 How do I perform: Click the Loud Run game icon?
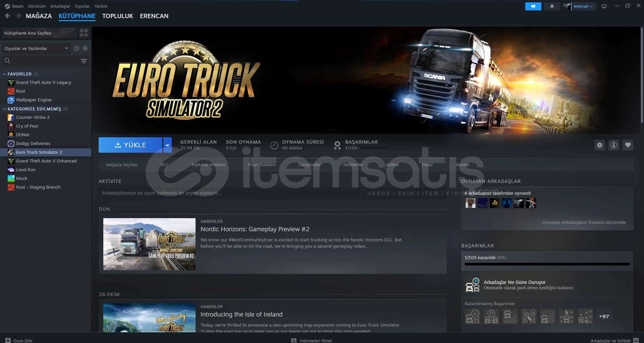(11, 170)
